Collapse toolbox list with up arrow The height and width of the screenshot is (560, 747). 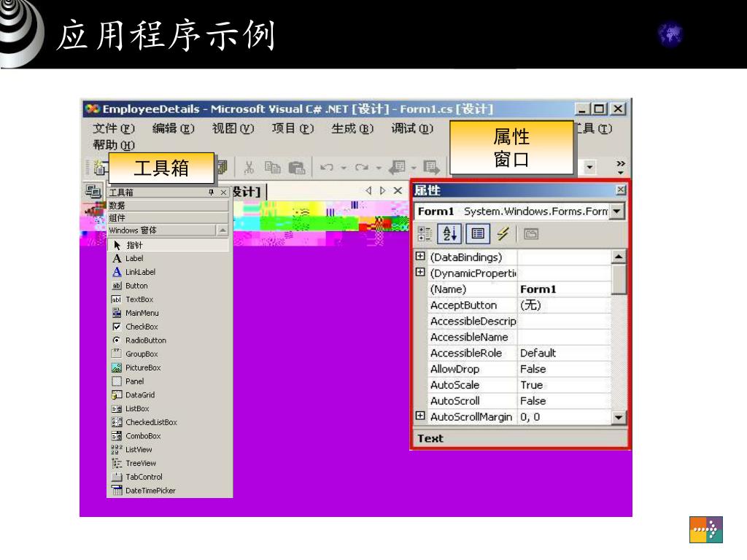pos(222,230)
